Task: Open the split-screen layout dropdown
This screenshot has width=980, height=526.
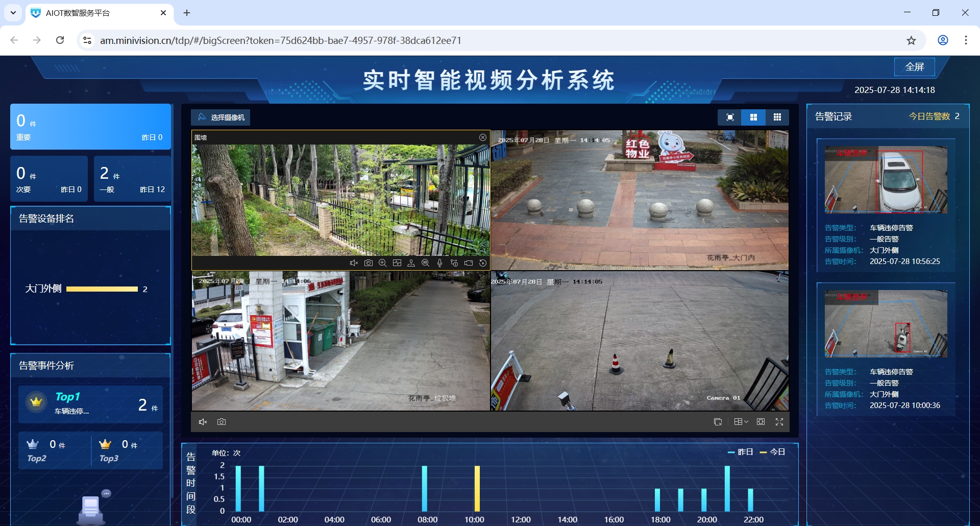Action: tap(741, 422)
